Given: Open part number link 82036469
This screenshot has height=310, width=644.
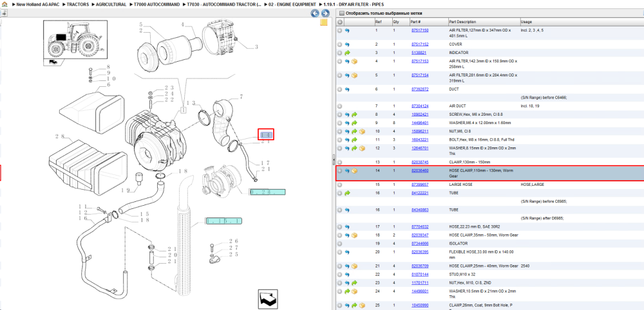Looking at the screenshot, I should tap(420, 170).
